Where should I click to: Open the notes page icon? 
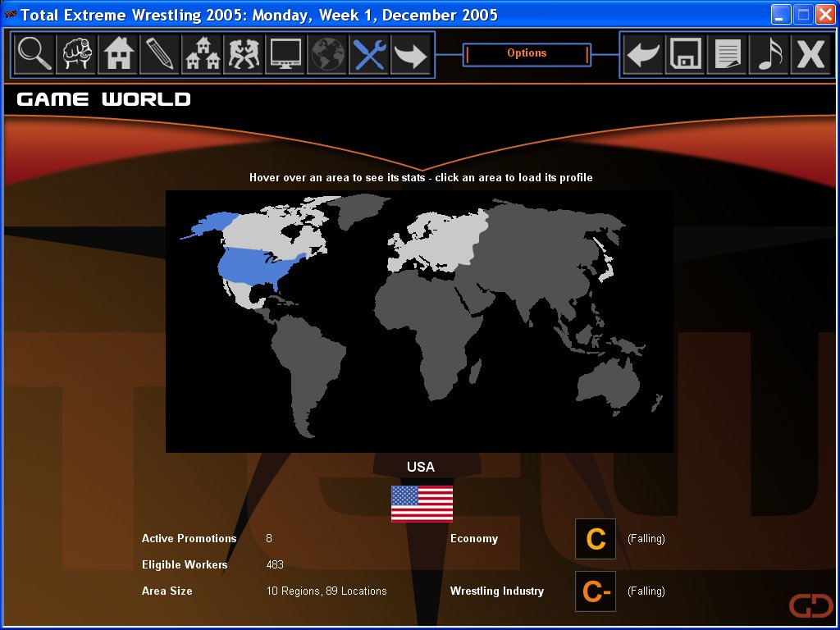coord(727,55)
